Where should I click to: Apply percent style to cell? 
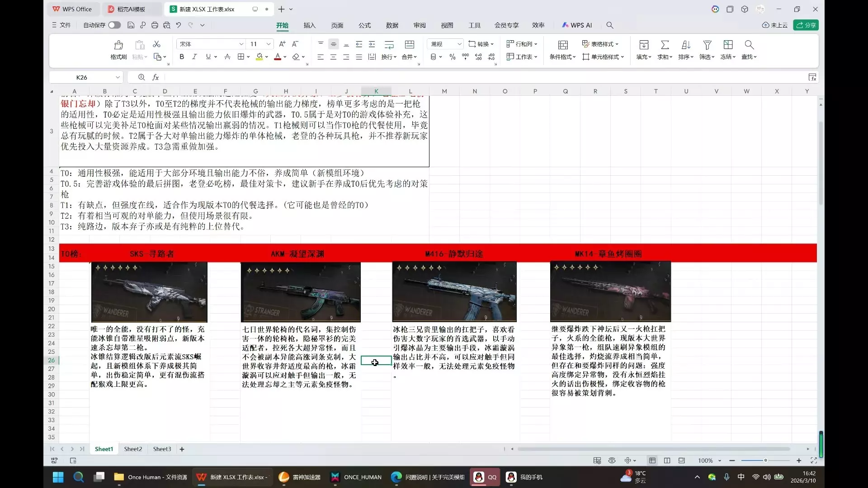tap(452, 56)
